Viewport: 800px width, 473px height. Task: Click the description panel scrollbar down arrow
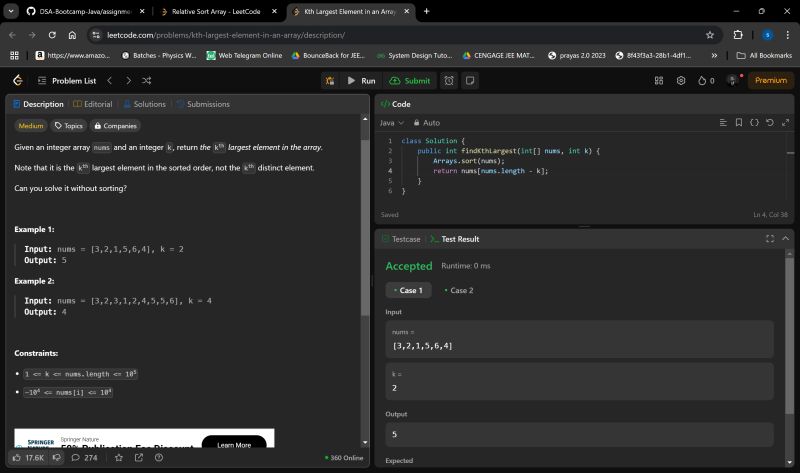point(363,441)
